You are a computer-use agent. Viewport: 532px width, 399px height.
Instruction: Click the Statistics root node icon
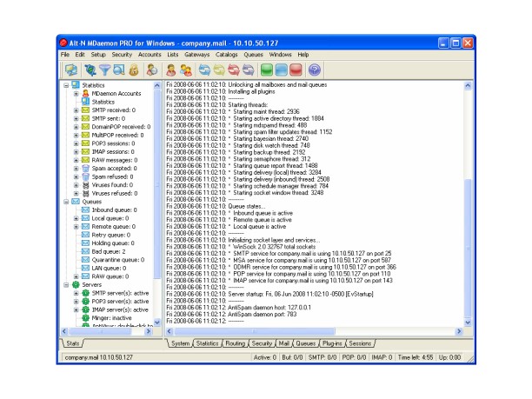click(x=76, y=85)
